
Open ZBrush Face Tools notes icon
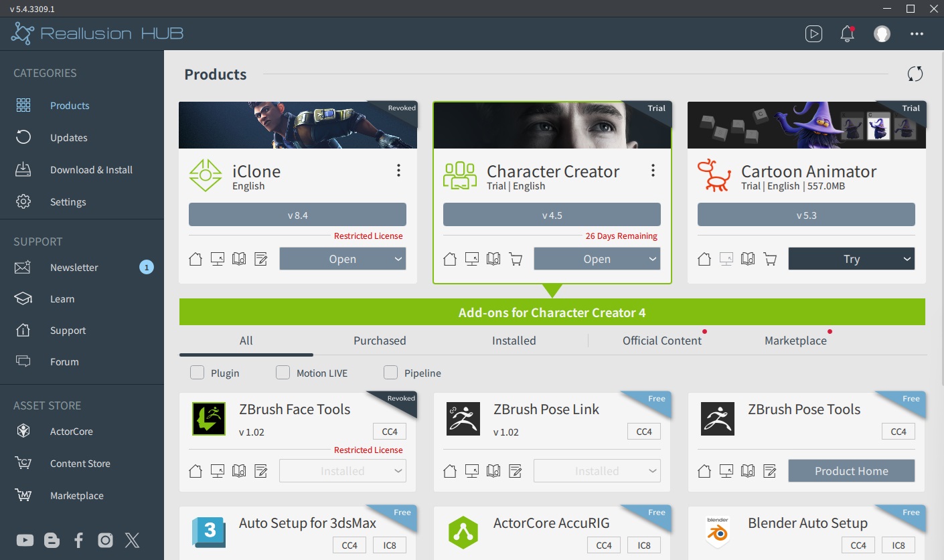point(260,471)
